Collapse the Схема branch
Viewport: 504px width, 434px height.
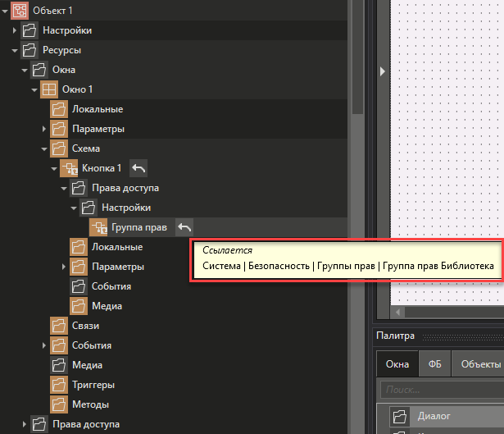(x=44, y=148)
